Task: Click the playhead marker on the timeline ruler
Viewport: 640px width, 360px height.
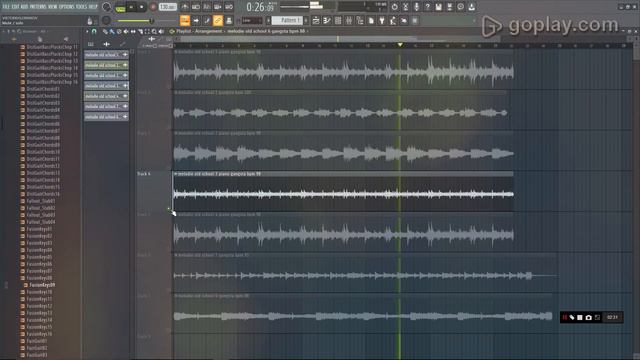Action: pyautogui.click(x=400, y=44)
